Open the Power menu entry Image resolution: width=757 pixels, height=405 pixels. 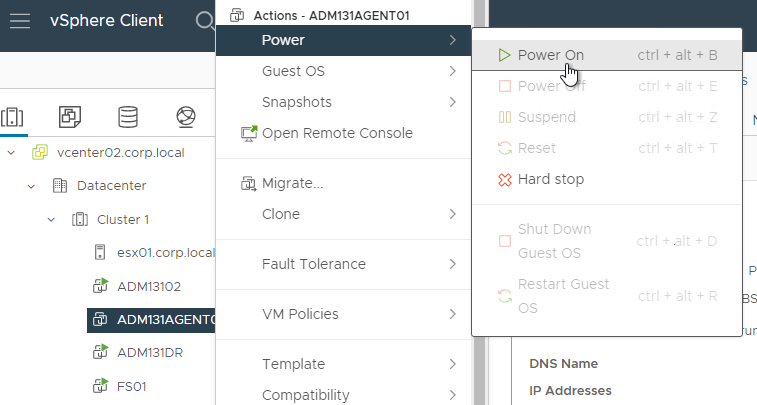pos(343,40)
